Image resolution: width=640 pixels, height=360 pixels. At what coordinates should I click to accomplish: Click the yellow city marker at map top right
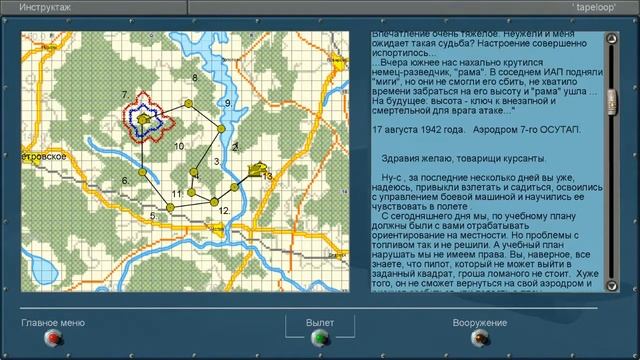pos(338,61)
